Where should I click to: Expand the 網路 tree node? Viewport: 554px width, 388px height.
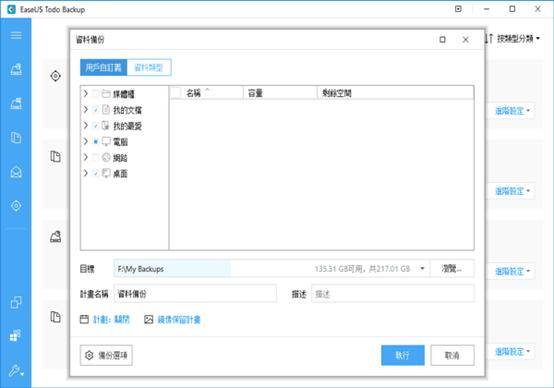[86, 157]
